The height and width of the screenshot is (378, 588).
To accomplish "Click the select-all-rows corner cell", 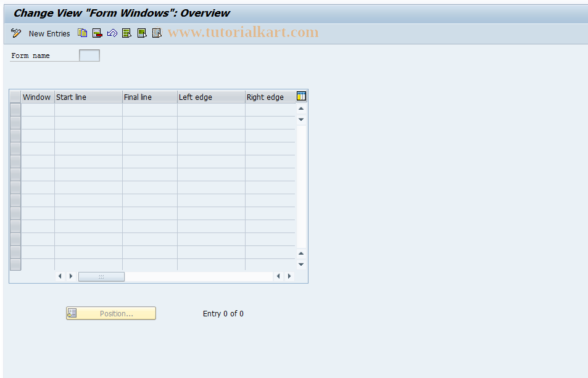I will click(15, 97).
